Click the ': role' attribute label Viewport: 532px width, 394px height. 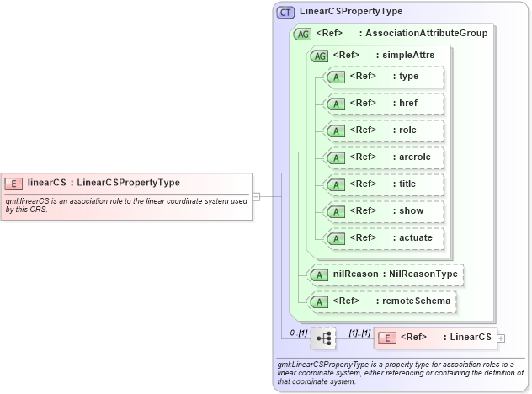pos(404,130)
